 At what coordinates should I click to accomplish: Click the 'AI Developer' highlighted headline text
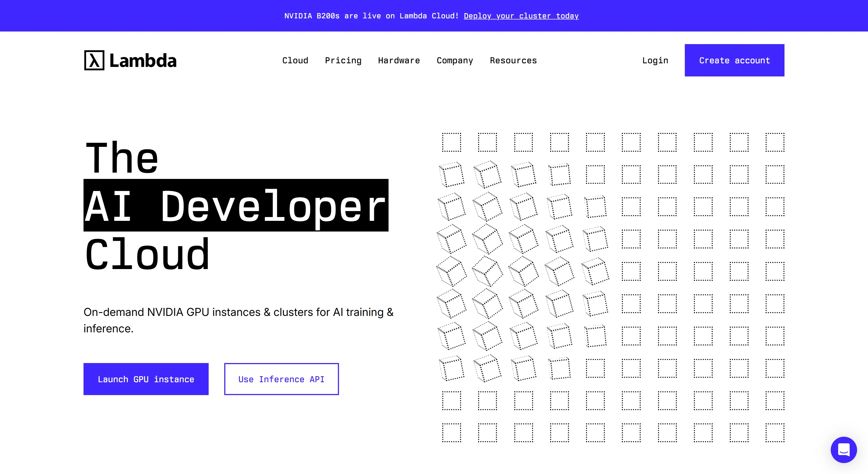236,205
